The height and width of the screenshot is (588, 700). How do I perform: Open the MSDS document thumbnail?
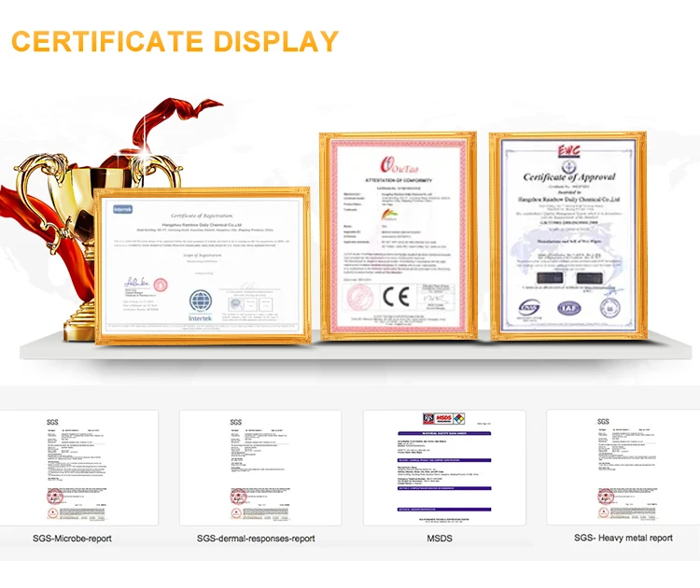444,468
